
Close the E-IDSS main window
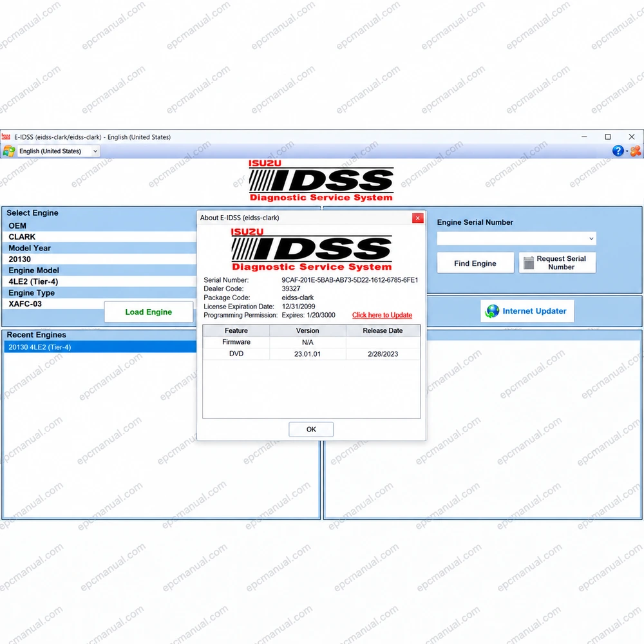(x=632, y=137)
